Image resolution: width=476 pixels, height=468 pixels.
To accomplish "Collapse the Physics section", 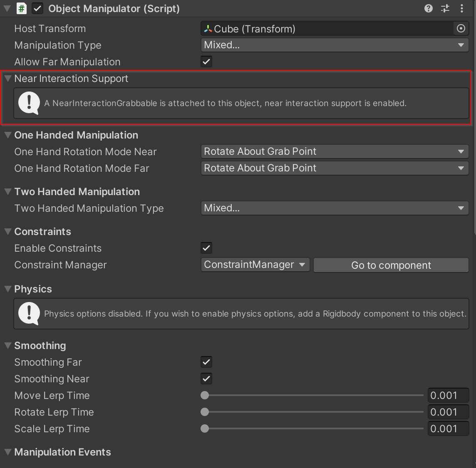I will pos(7,289).
